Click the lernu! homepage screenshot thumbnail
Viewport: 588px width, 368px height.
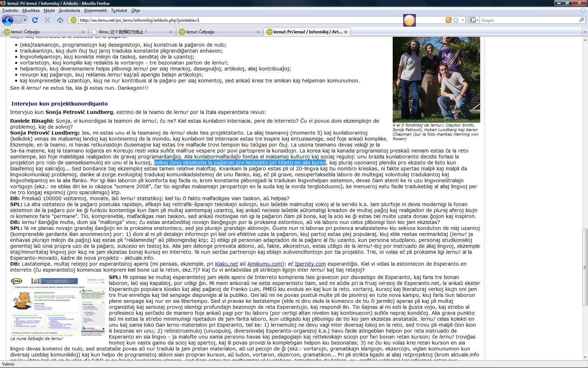coord(57,307)
